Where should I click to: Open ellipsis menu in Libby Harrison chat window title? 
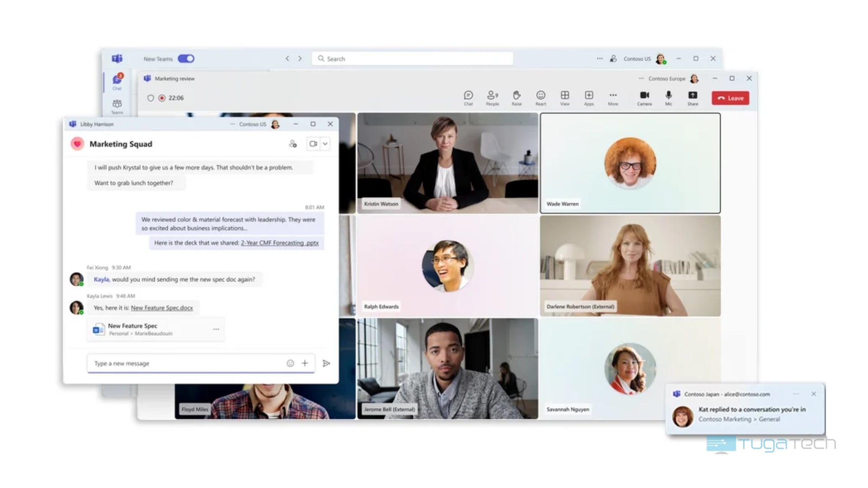[x=232, y=124]
